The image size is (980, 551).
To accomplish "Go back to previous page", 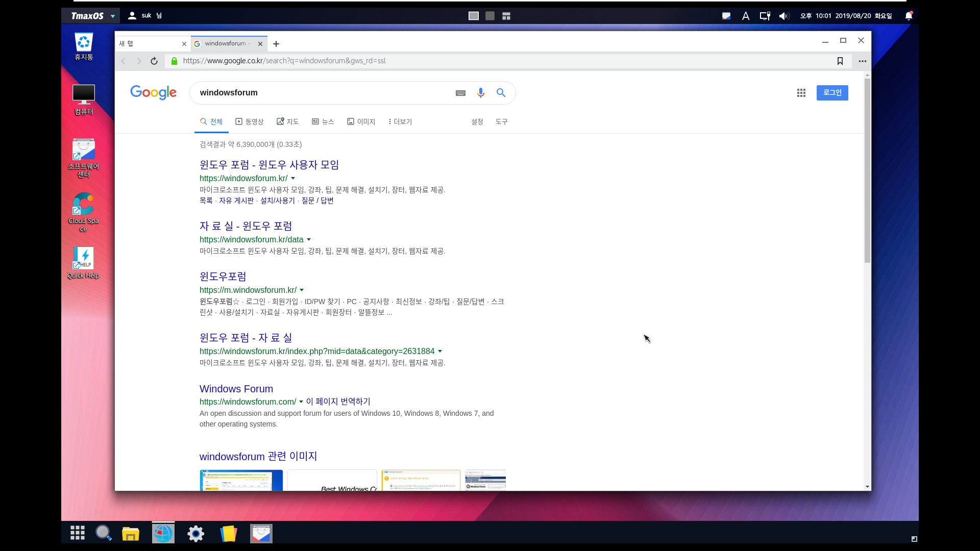I will click(x=124, y=61).
